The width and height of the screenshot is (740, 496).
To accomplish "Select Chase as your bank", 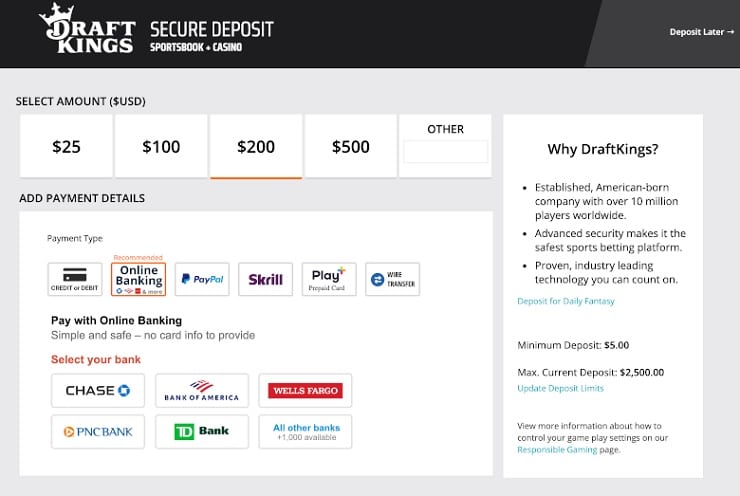I will click(98, 391).
